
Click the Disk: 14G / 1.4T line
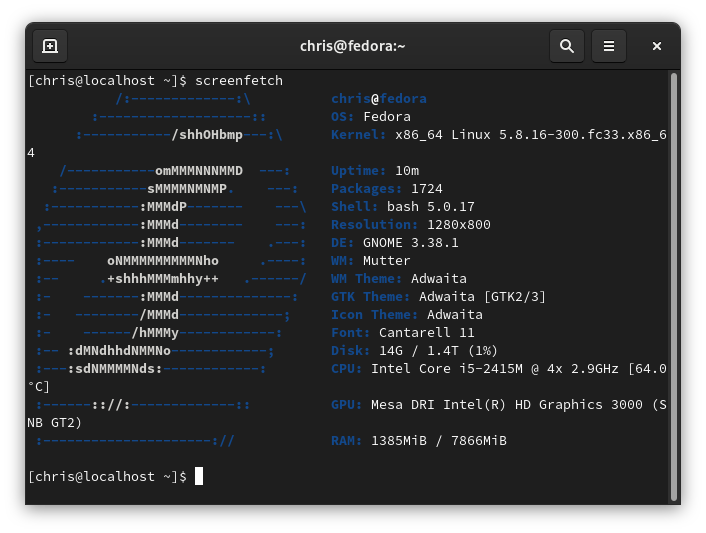pyautogui.click(x=414, y=351)
